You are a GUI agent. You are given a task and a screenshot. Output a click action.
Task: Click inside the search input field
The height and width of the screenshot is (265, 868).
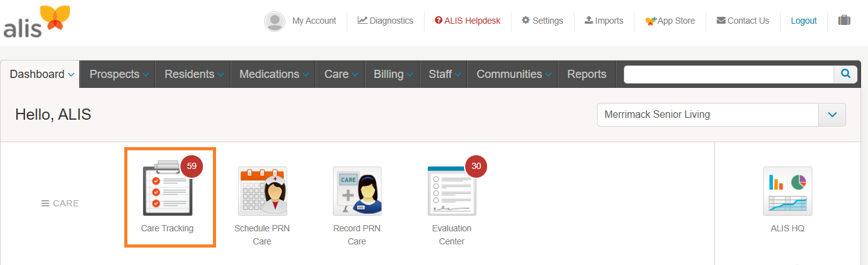729,74
